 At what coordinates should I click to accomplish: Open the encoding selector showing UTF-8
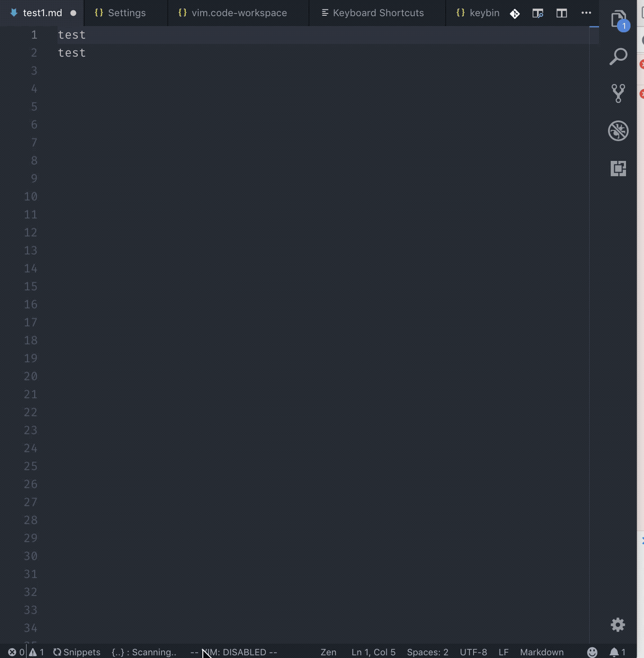pyautogui.click(x=473, y=652)
